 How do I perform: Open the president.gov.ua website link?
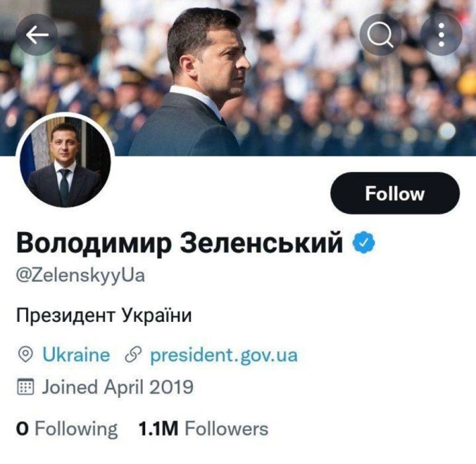(223, 355)
